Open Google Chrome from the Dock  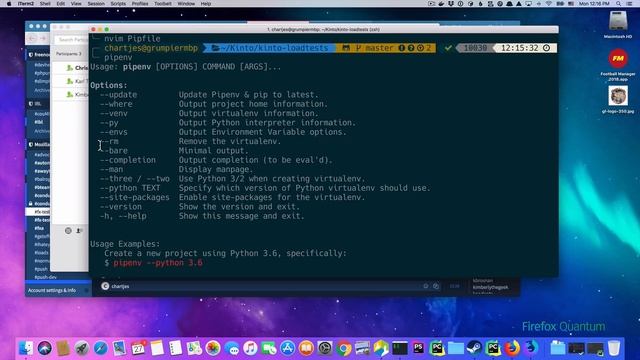tap(344, 348)
